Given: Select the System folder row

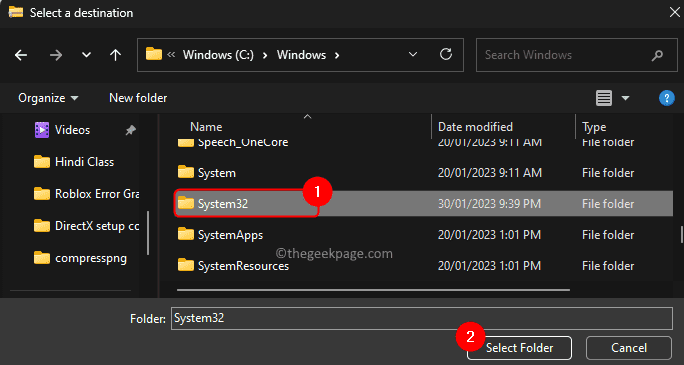Looking at the screenshot, I should 423,173.
